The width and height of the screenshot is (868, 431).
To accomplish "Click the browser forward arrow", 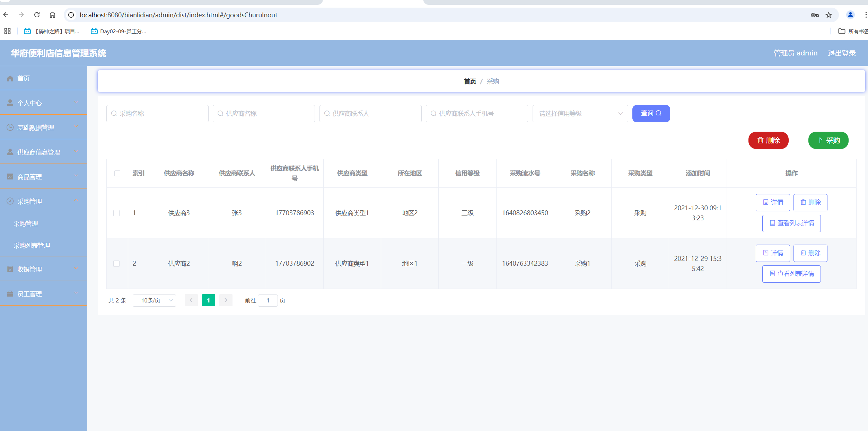I will pos(21,15).
